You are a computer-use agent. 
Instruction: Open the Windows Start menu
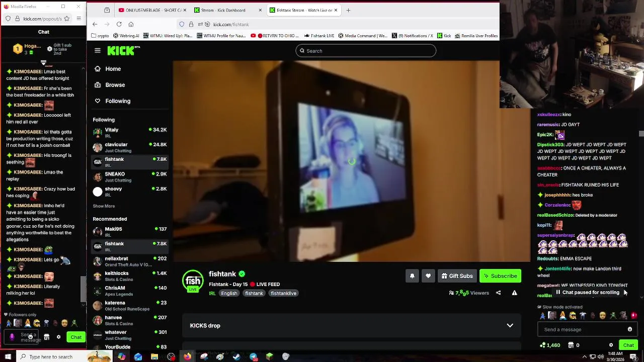point(8,356)
